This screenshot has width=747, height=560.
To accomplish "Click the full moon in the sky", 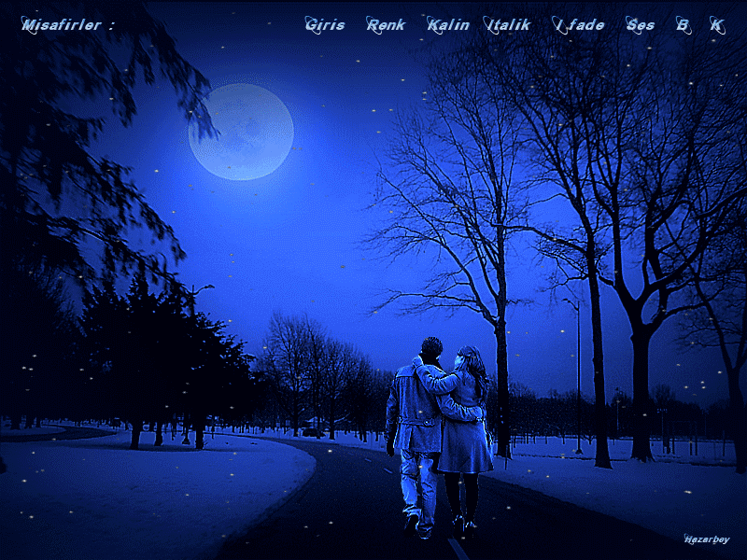I will 241,132.
